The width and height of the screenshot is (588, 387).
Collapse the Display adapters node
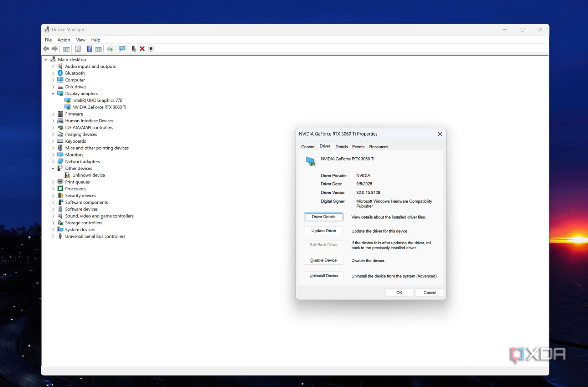tap(53, 94)
